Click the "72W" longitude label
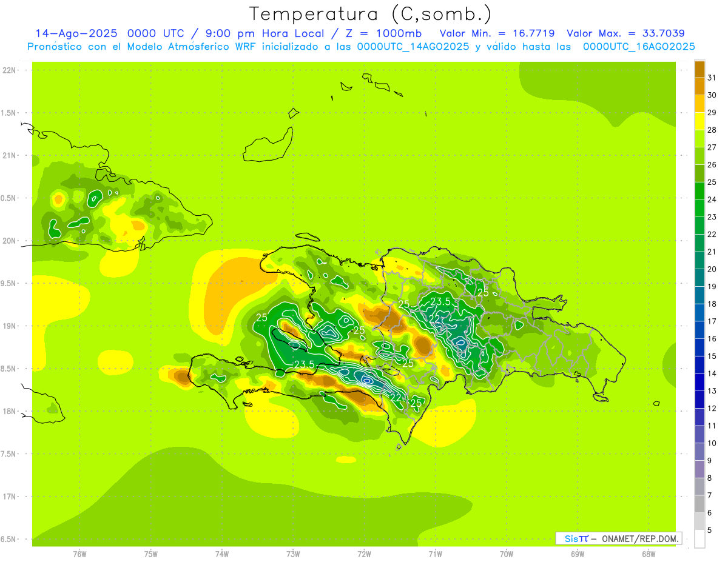 tap(364, 554)
